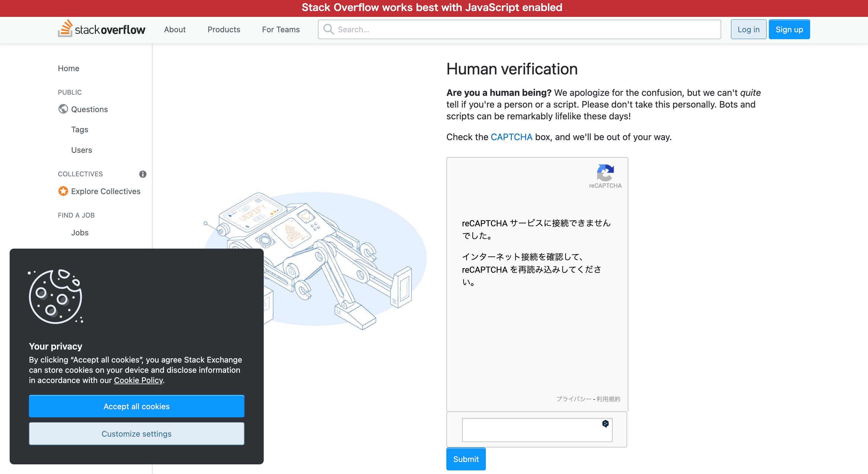Click the Sign up button
This screenshot has width=868, height=474.
coord(789,29)
